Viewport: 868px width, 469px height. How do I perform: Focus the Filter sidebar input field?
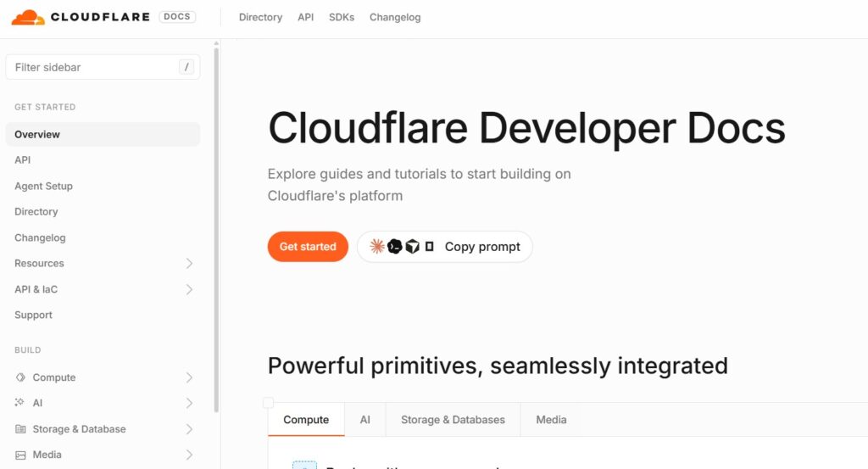tap(103, 67)
